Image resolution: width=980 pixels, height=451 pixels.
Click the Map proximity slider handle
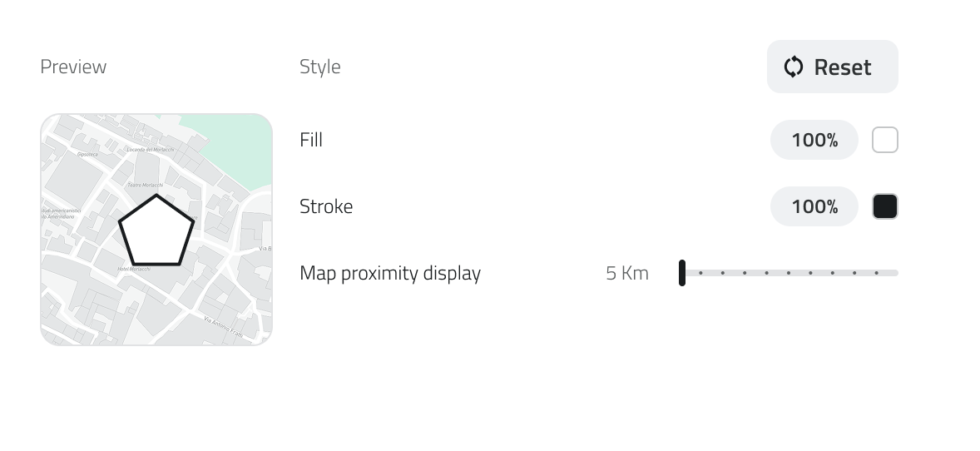(x=682, y=273)
